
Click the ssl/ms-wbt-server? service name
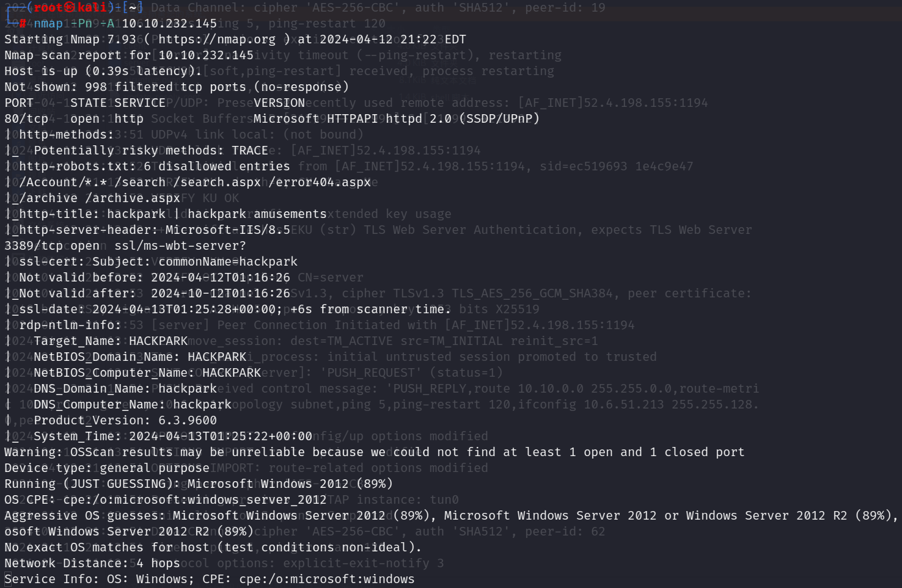pyautogui.click(x=180, y=245)
